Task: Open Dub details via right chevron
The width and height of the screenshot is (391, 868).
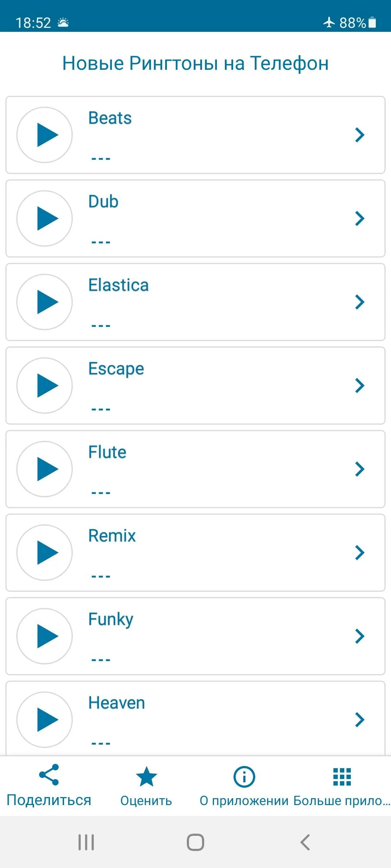Action: [x=360, y=218]
